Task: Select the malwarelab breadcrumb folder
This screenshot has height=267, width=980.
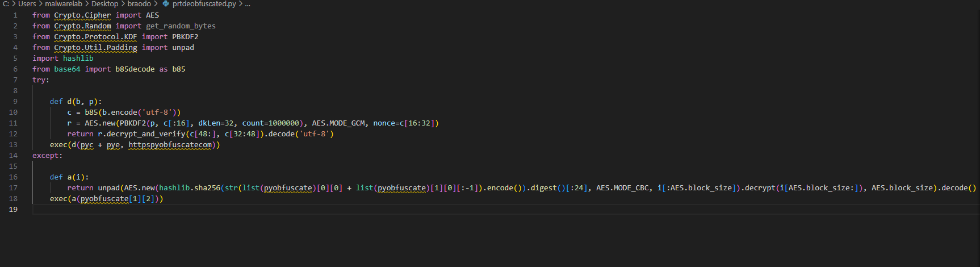Action: coord(63,4)
